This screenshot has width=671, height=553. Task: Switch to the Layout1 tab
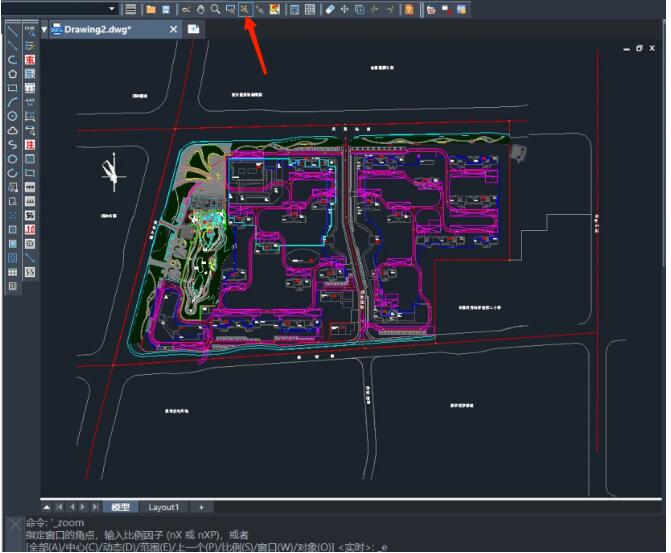[164, 507]
